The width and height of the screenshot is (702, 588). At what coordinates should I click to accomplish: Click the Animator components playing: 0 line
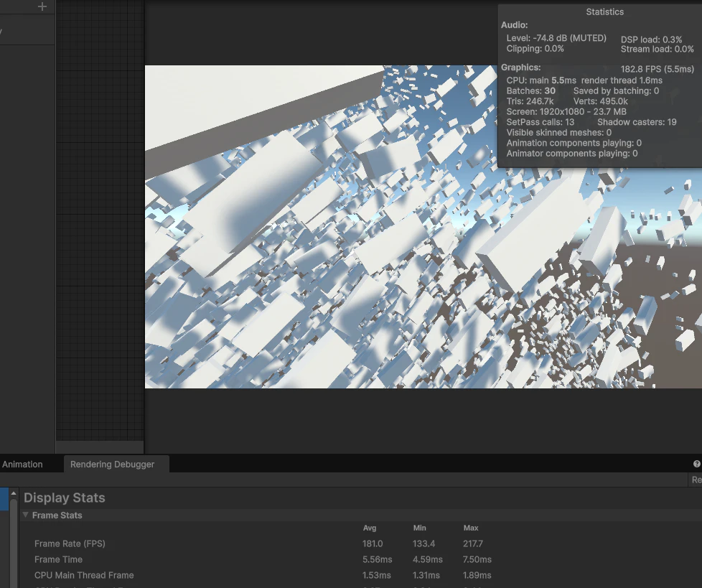[x=572, y=153]
